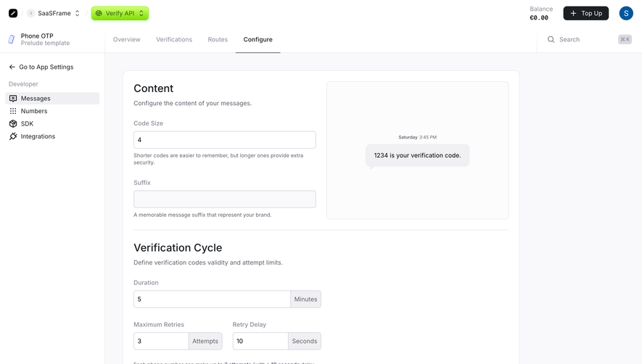This screenshot has height=364, width=642.
Task: Click the Content heading
Action: click(x=154, y=88)
